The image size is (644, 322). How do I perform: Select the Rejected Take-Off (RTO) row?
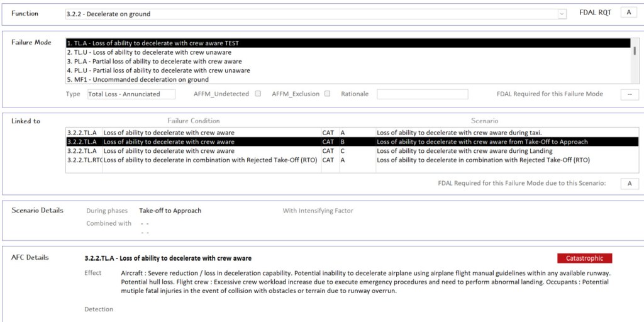(351, 160)
